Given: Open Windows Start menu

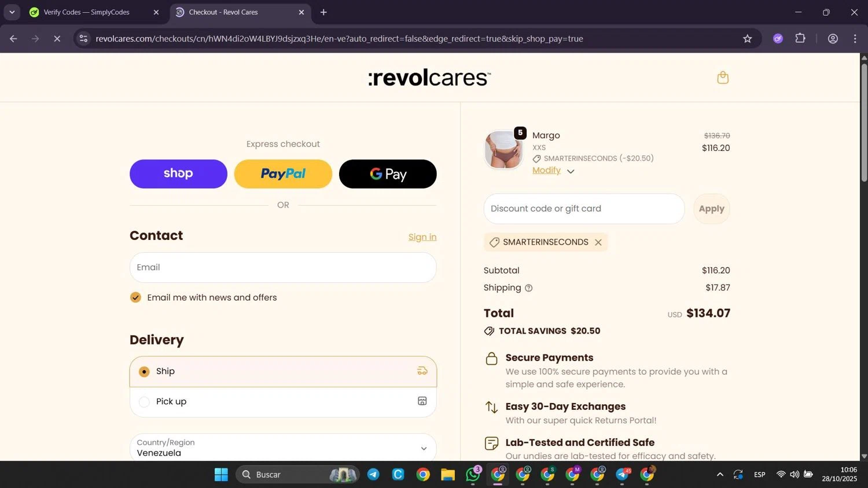Looking at the screenshot, I should coord(221,475).
